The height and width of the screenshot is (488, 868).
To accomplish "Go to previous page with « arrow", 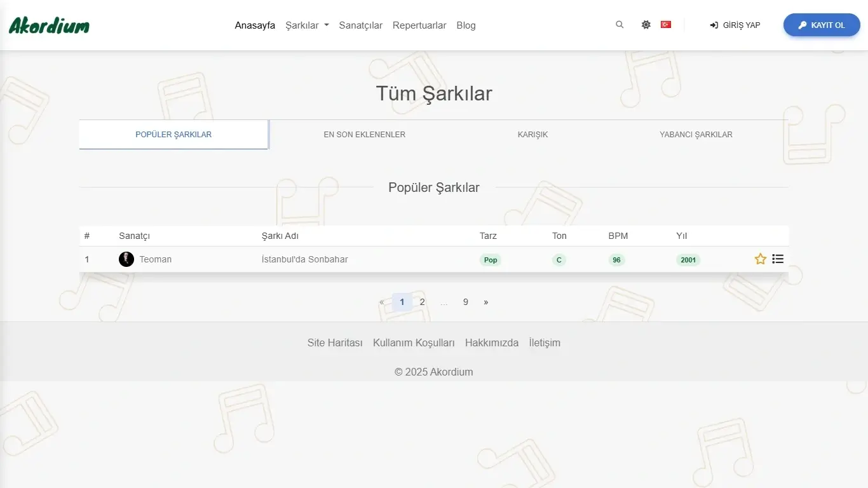I will coord(381,302).
